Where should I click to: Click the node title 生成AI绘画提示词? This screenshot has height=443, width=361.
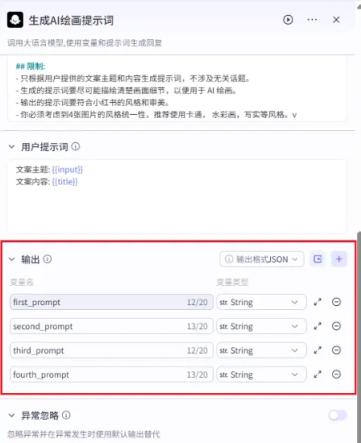pos(71,20)
